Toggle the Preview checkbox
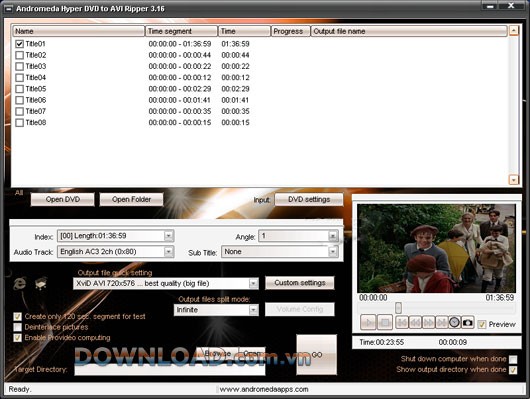The image size is (530, 399). click(482, 324)
